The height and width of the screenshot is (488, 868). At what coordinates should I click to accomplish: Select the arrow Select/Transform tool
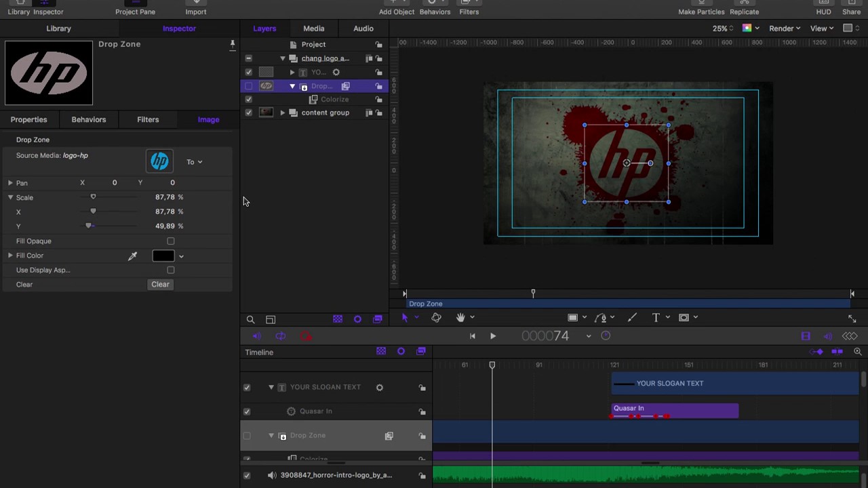[405, 317]
